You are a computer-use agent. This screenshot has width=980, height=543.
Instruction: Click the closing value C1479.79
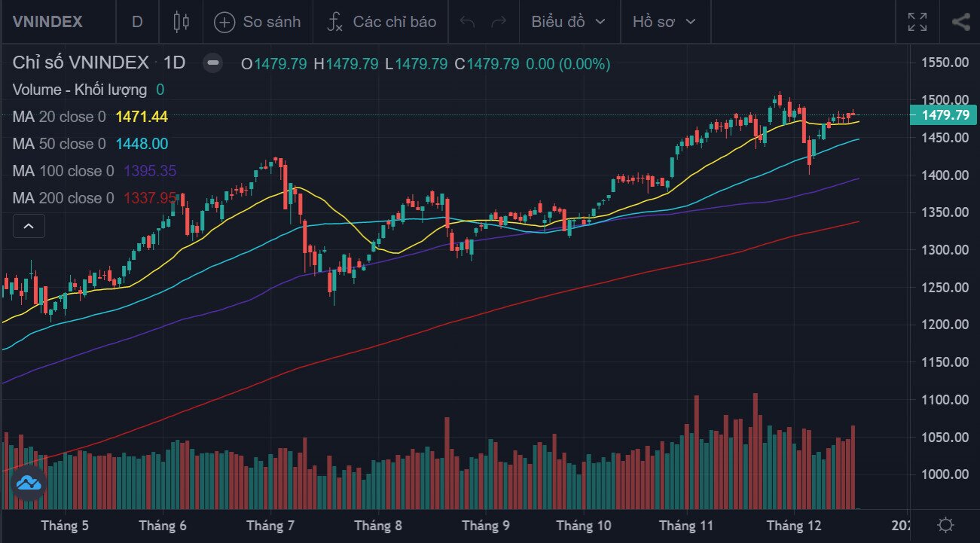[x=487, y=64]
